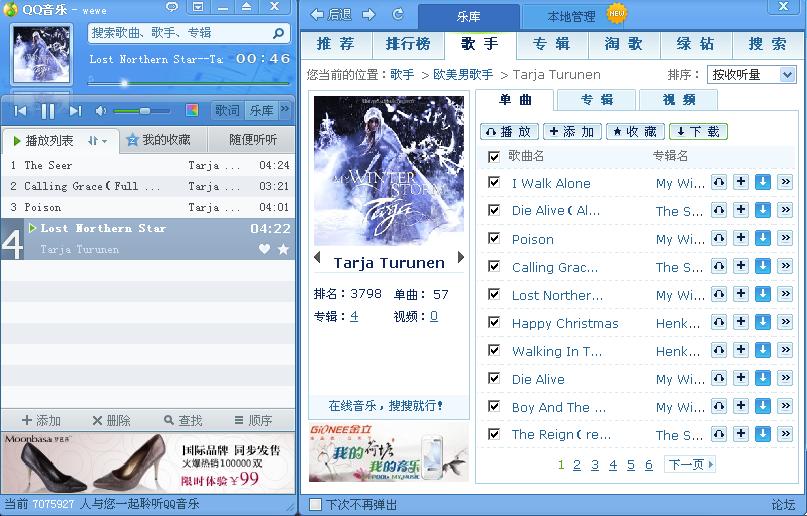
Task: Open the chat bubble icon in title bar
Action: point(172,7)
